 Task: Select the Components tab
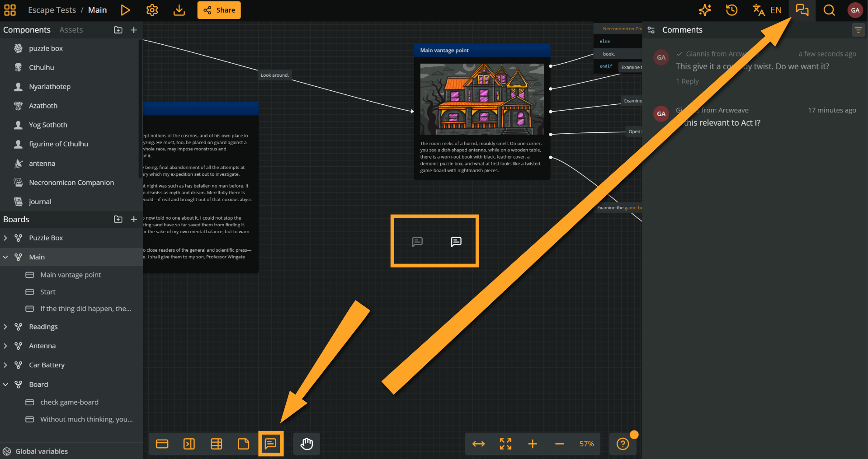(27, 30)
